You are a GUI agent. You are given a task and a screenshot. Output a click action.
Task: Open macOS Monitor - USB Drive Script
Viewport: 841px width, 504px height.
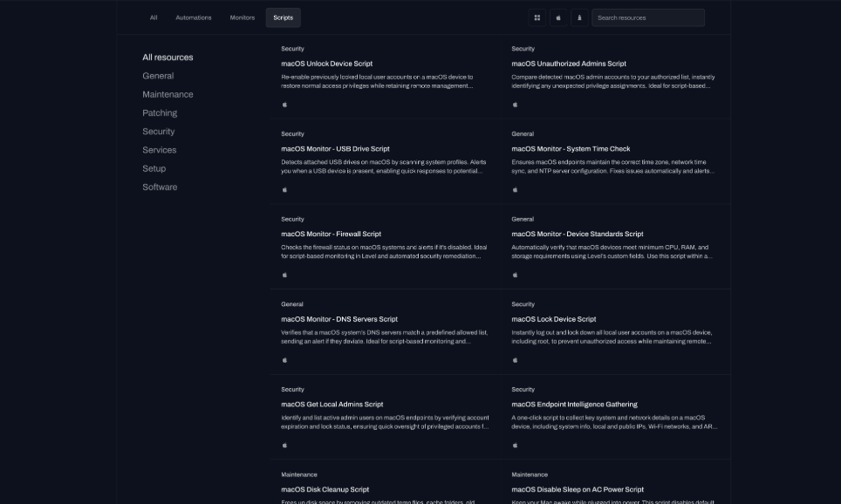pyautogui.click(x=335, y=148)
